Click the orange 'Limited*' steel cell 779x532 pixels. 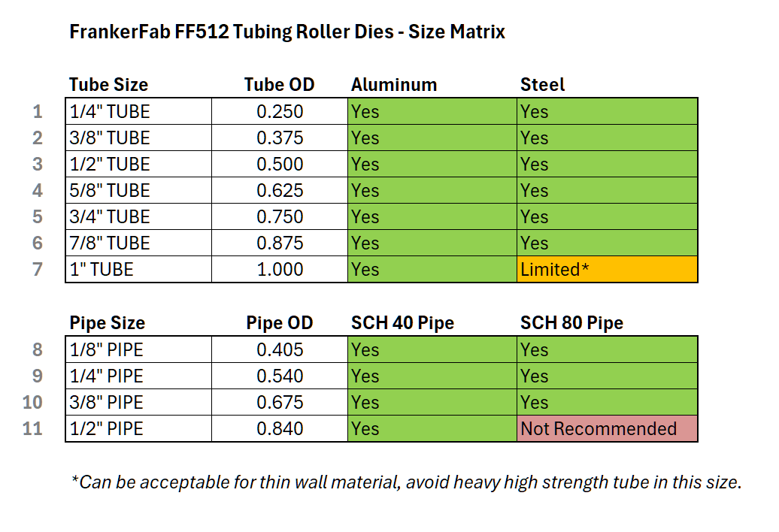607,270
